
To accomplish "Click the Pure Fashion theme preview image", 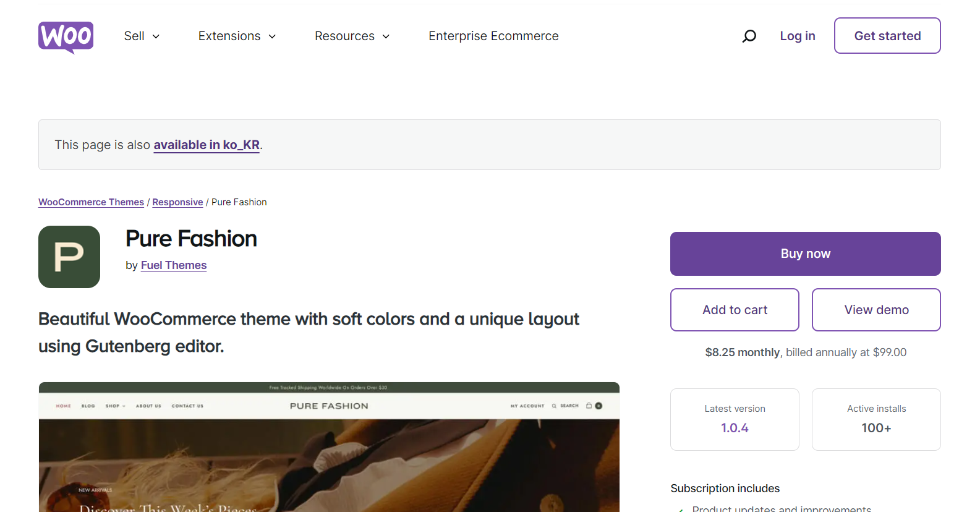I will [329, 447].
